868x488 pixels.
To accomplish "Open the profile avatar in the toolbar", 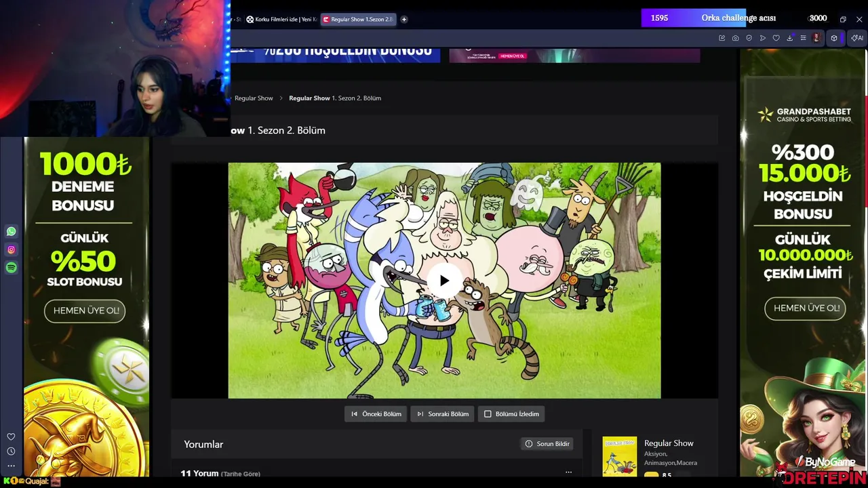I will (x=816, y=38).
